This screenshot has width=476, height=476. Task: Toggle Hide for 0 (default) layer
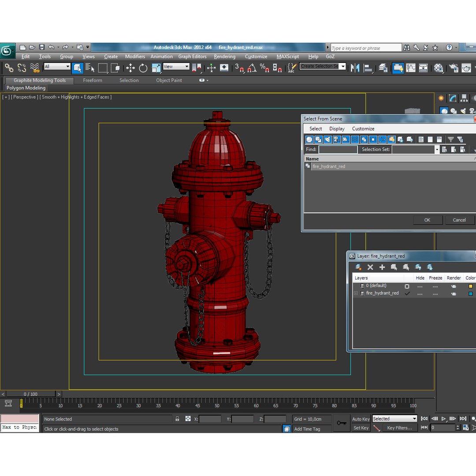pyautogui.click(x=420, y=286)
